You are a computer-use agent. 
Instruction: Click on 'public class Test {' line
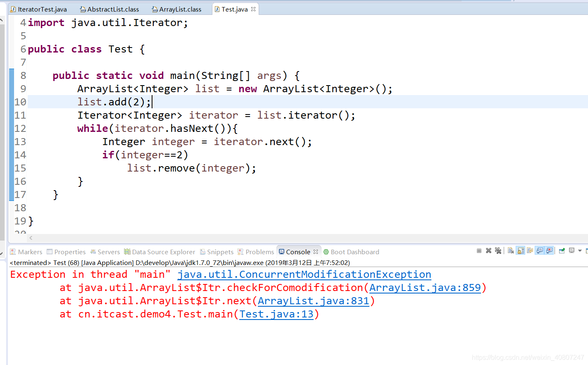[x=86, y=49]
